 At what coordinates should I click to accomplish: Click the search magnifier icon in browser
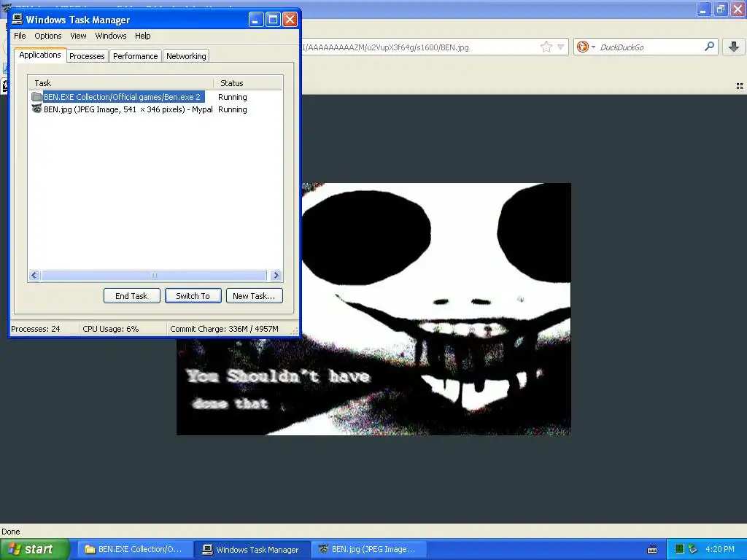point(709,46)
